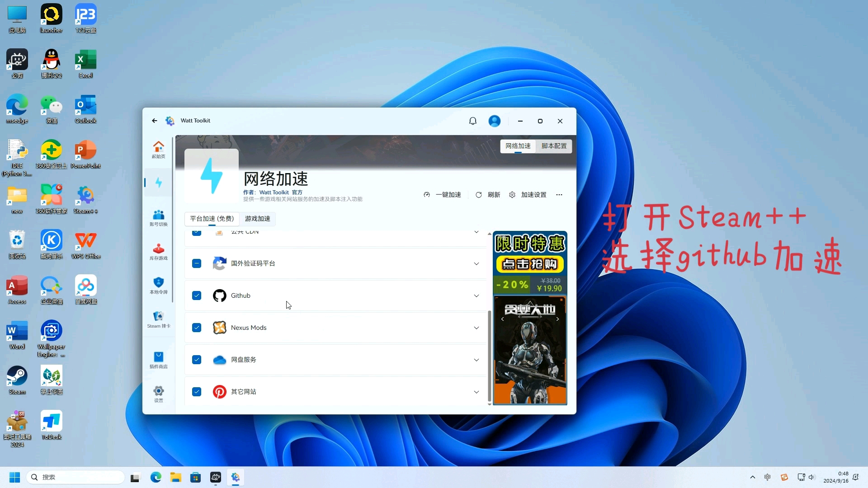
Task: Click the back arrow in Watt Toolkit
Action: [155, 121]
